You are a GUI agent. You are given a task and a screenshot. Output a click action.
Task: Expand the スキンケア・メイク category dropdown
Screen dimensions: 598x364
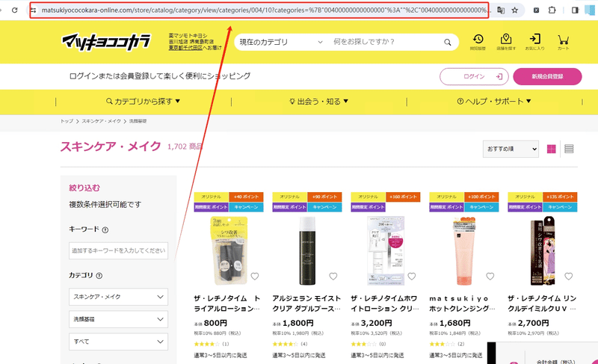click(118, 297)
